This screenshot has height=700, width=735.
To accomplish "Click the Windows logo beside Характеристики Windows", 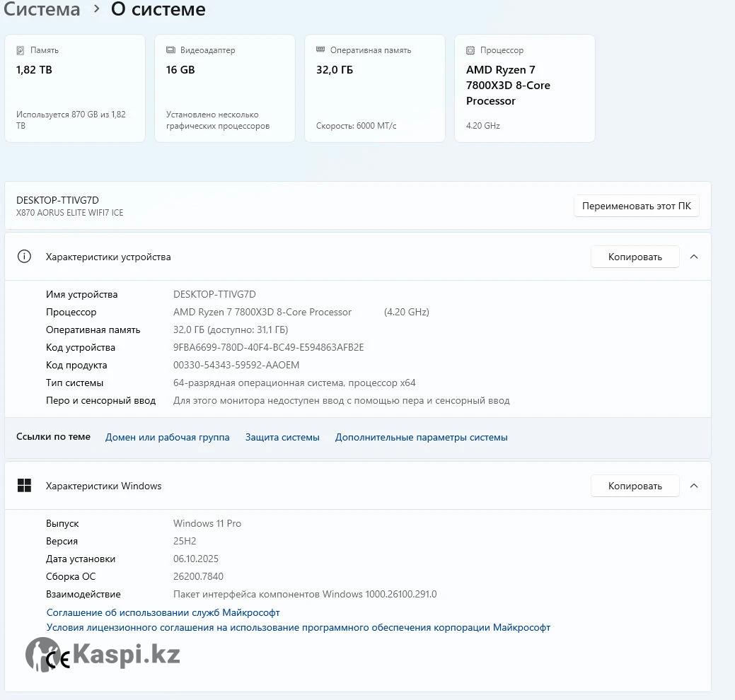I will point(24,486).
